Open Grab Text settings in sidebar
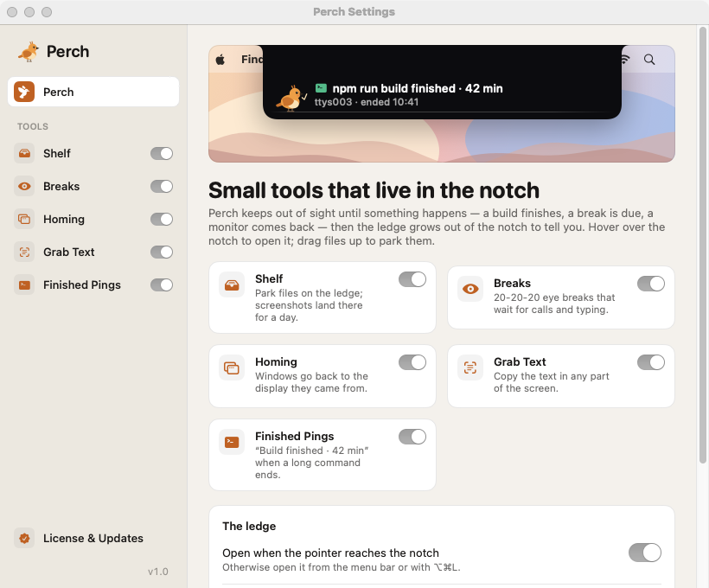 68,252
